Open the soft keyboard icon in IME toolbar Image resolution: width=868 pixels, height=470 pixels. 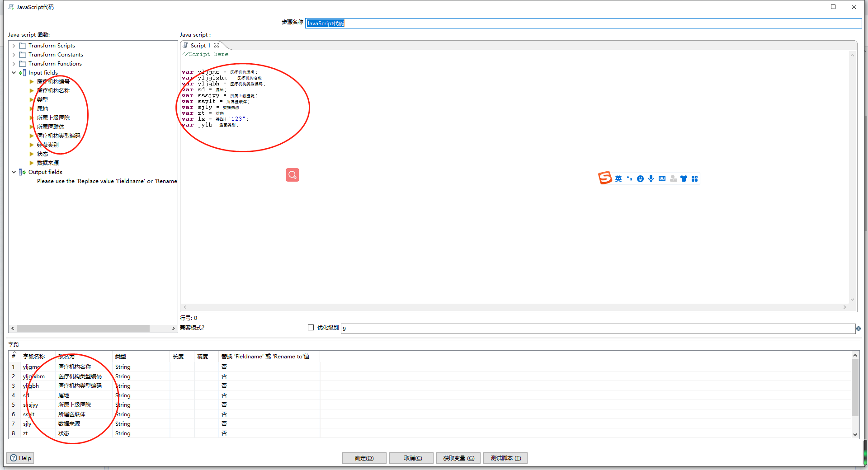click(662, 179)
